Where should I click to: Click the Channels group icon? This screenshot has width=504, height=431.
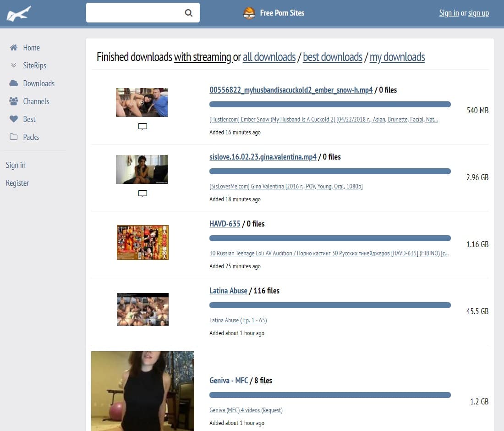point(14,101)
